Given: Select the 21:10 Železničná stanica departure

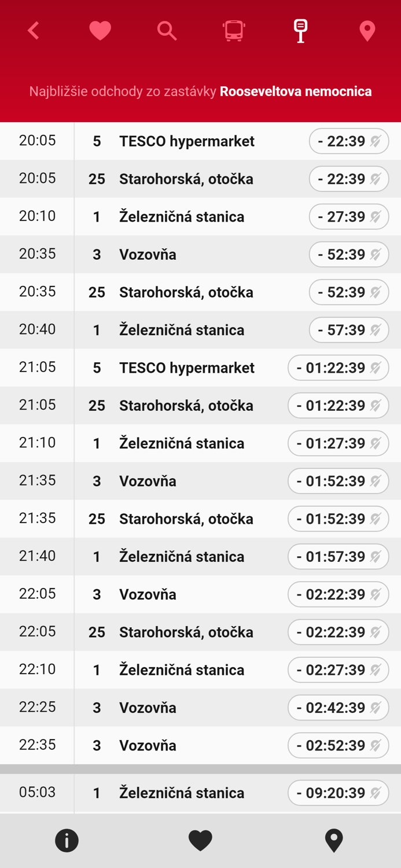Looking at the screenshot, I should coord(186,443).
